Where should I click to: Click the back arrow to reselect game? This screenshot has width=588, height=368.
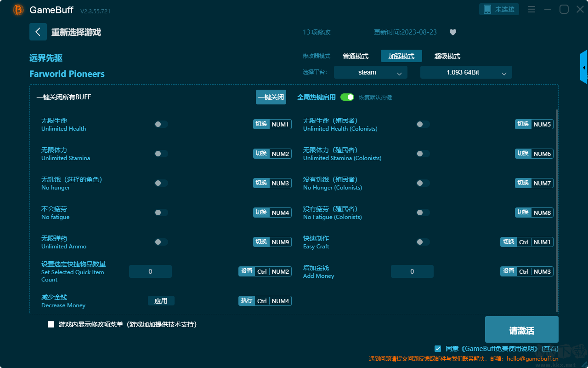(x=38, y=32)
